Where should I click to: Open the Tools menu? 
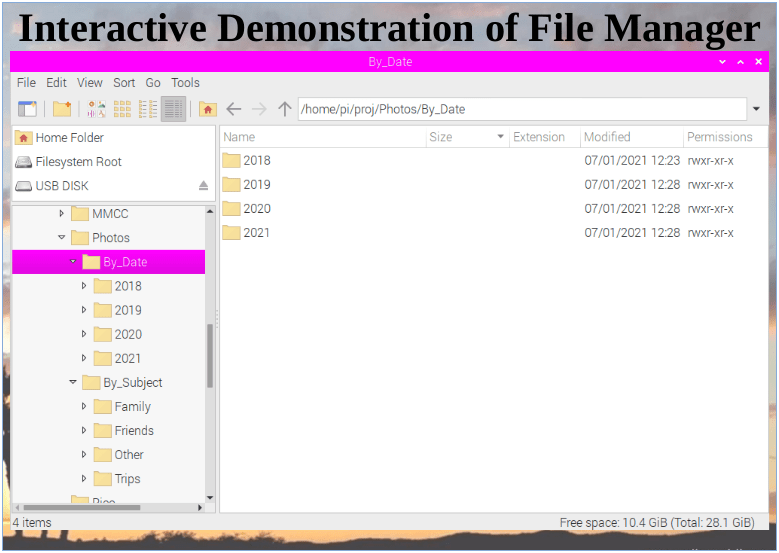click(185, 83)
